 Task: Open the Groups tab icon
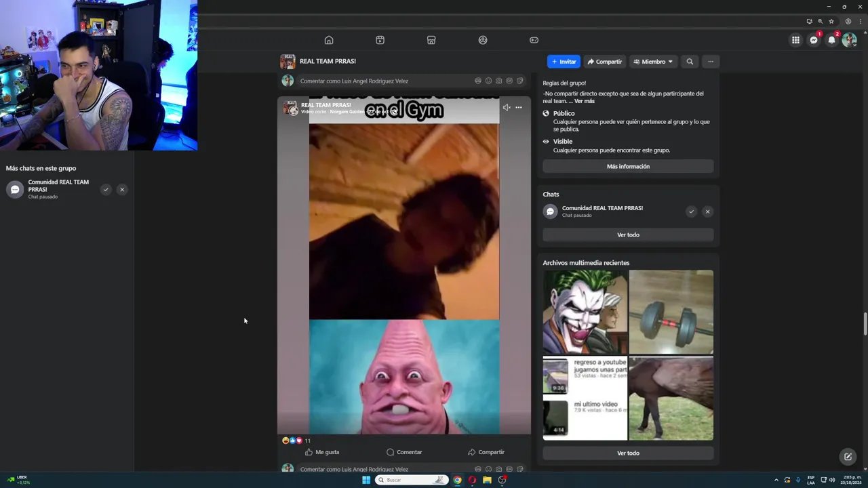tap(483, 40)
